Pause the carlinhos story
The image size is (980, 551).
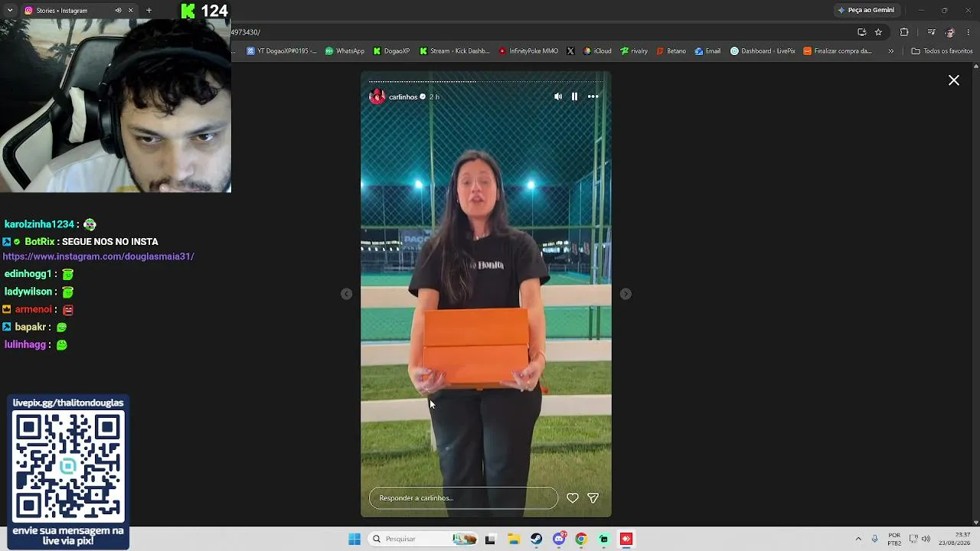point(574,96)
